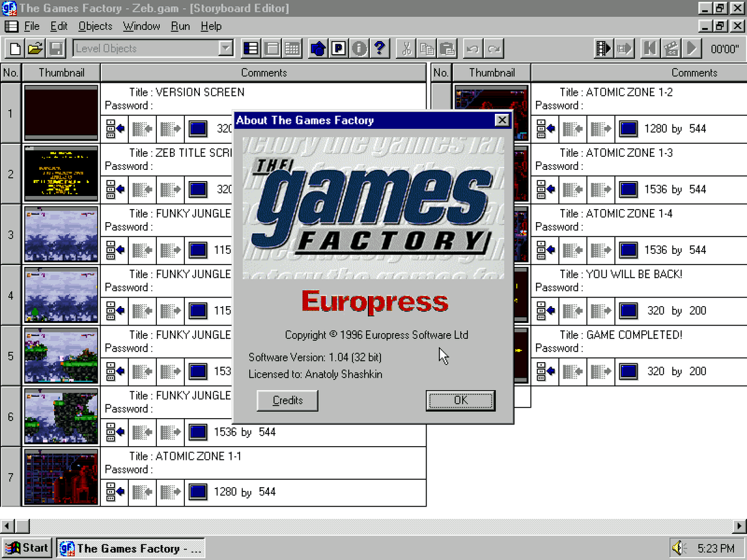Image resolution: width=747 pixels, height=560 pixels.
Task: Click fade-out icon in ATOMIC ZONE 1-2 row
Action: [x=601, y=129]
